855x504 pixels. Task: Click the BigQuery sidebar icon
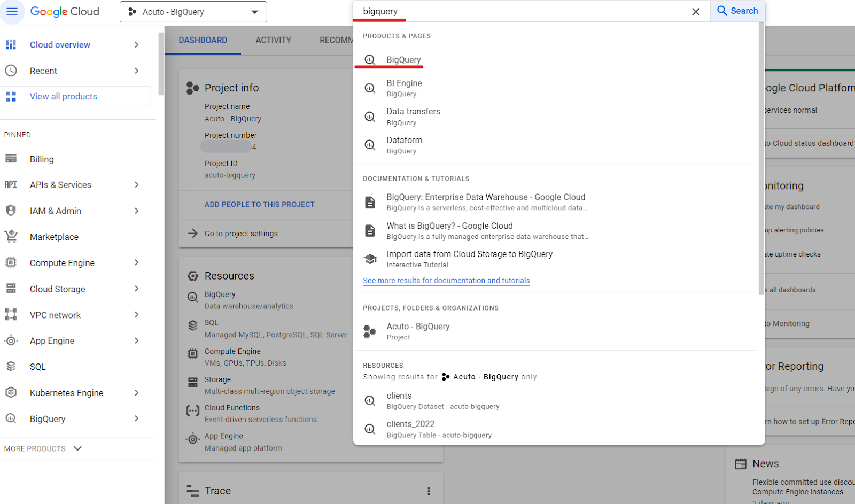[x=11, y=418]
